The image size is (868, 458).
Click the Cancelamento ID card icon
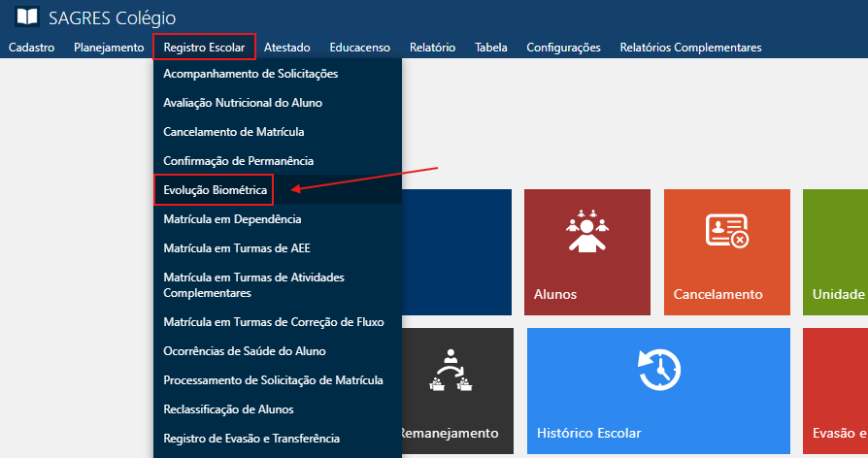[726, 231]
